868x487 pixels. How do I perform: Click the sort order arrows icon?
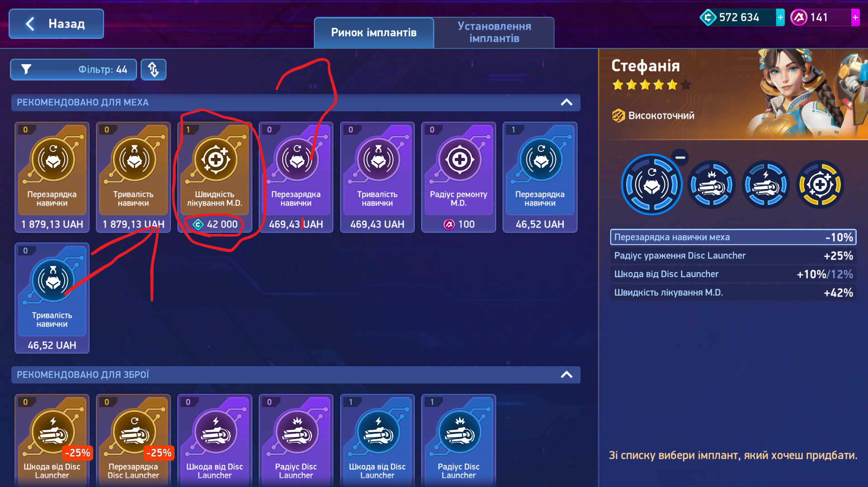(x=153, y=70)
